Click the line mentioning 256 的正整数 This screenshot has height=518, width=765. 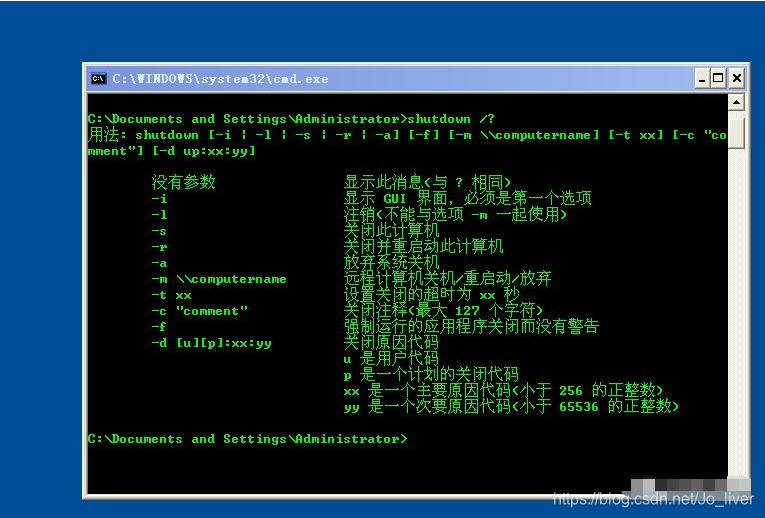click(x=503, y=390)
